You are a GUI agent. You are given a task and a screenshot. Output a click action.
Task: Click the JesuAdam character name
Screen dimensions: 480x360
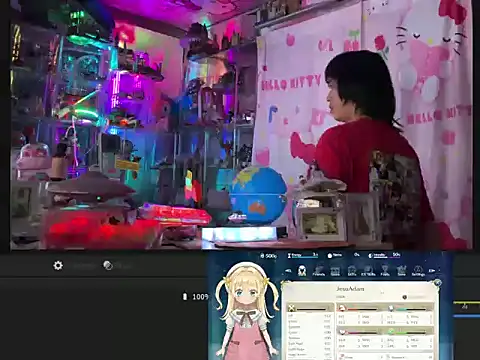pyautogui.click(x=350, y=289)
